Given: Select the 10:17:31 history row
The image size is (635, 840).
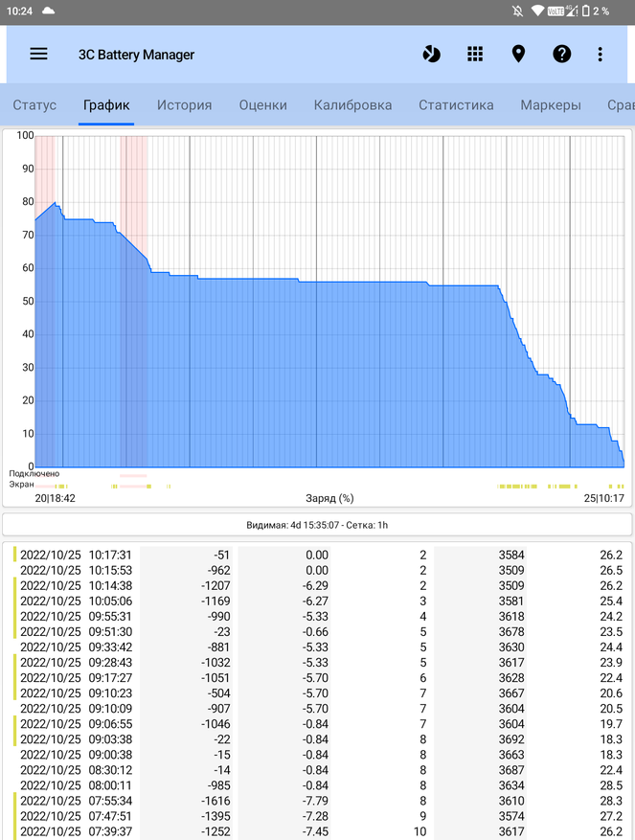Looking at the screenshot, I should [x=318, y=555].
